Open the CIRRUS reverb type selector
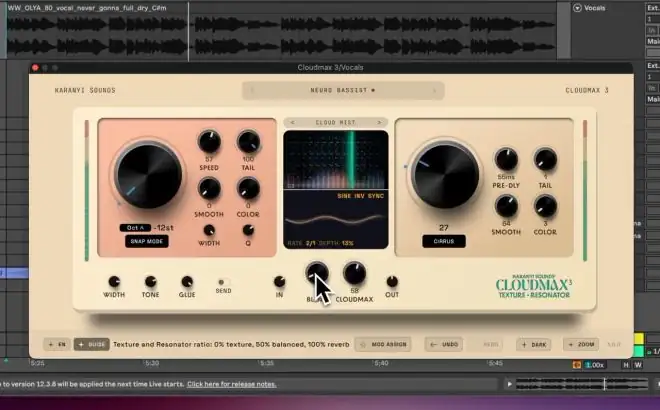Viewport: 660px width, 410px height. click(x=444, y=241)
